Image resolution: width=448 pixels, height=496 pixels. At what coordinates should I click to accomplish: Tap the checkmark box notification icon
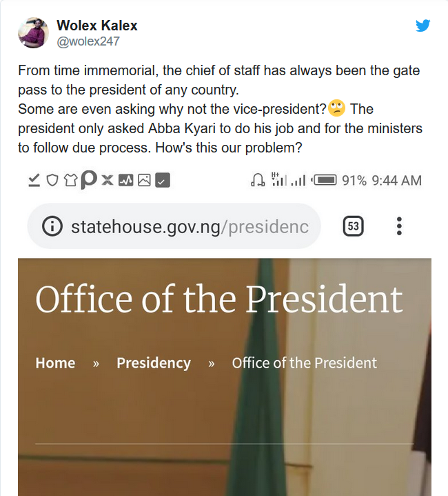coord(163,181)
